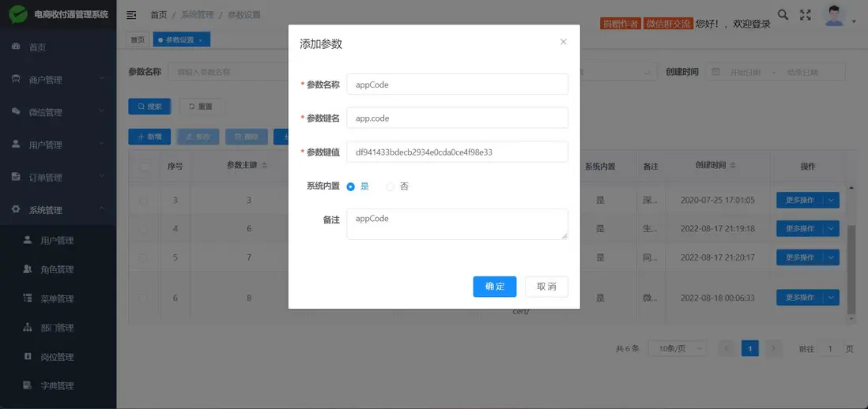Open 更多操作 arrow for 2022-08-18 row
868x409 pixels.
coord(831,298)
